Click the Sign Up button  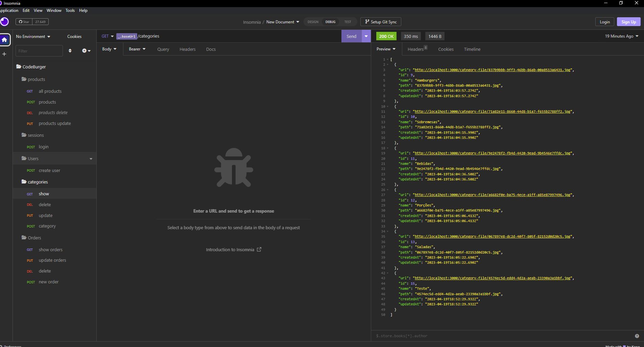[x=628, y=22]
